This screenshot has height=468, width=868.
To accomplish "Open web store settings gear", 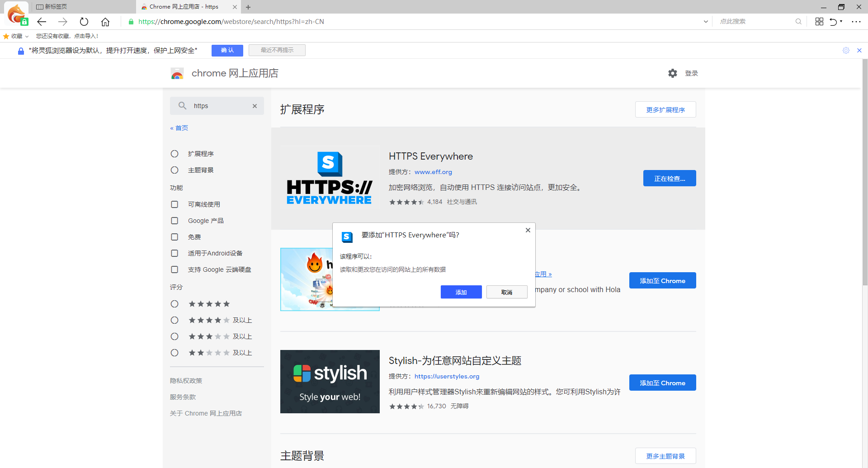I will [673, 73].
